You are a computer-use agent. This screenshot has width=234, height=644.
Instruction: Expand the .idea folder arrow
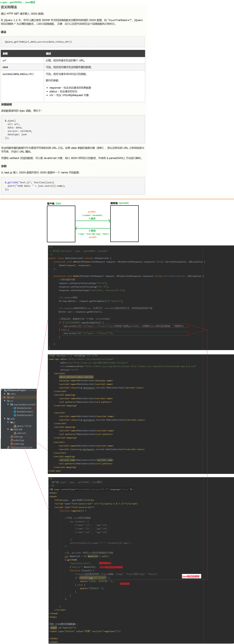tap(5, 394)
